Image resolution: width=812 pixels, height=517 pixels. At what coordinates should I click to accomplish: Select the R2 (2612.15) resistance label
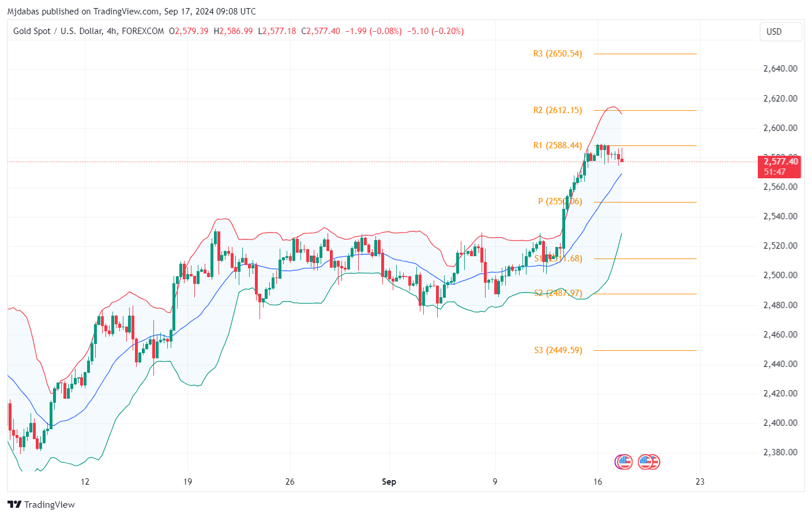tap(557, 110)
